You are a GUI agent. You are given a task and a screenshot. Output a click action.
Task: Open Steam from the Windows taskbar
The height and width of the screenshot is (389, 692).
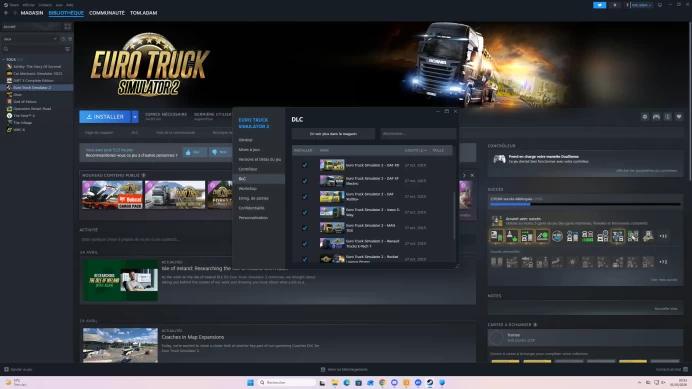430,382
